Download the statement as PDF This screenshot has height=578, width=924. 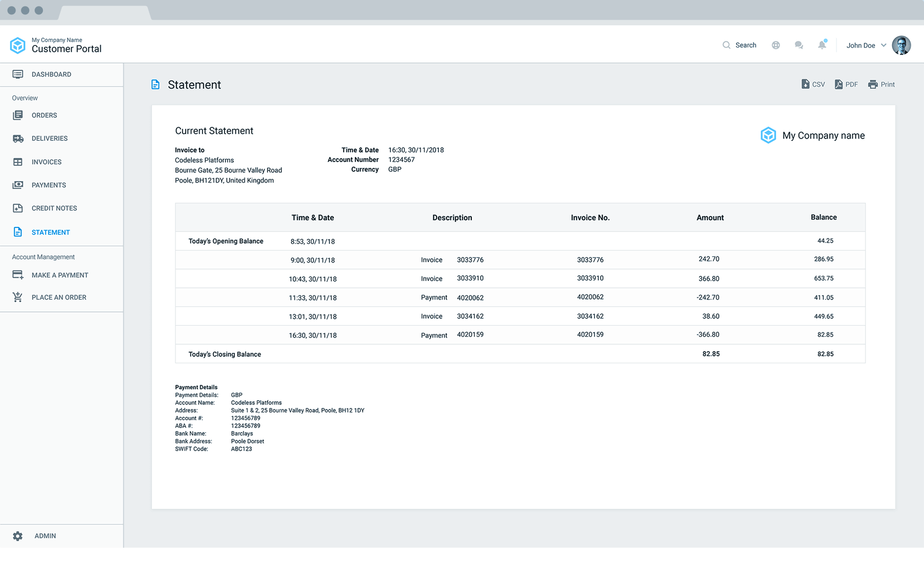(x=846, y=84)
